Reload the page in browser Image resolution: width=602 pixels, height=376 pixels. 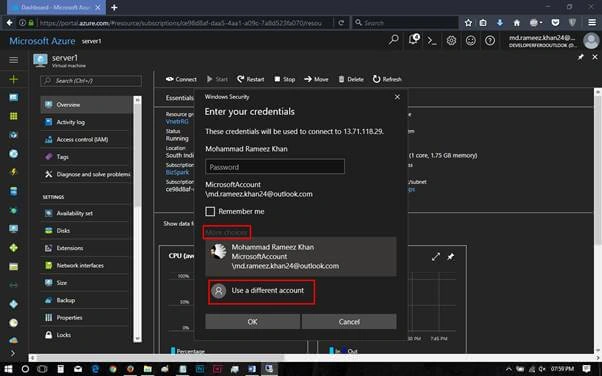point(341,23)
